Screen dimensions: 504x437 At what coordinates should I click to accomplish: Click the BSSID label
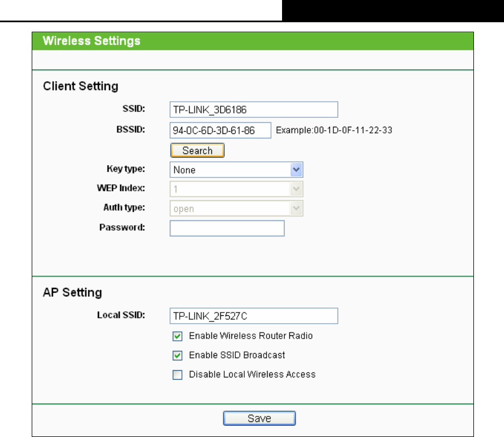(x=131, y=130)
